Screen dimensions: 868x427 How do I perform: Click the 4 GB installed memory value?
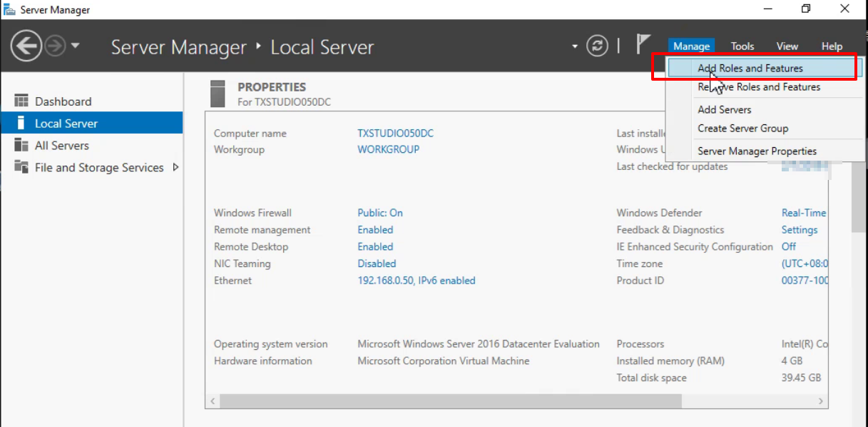coord(792,361)
